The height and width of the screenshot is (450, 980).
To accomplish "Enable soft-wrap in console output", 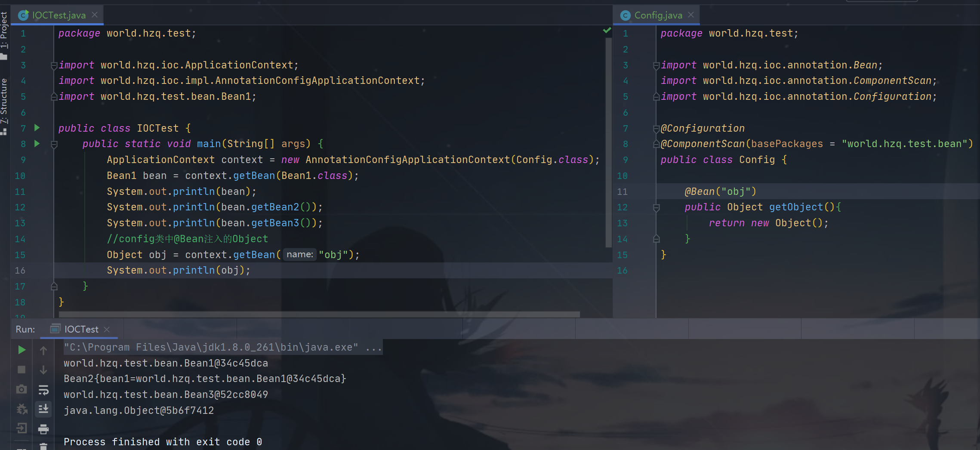I will [43, 391].
